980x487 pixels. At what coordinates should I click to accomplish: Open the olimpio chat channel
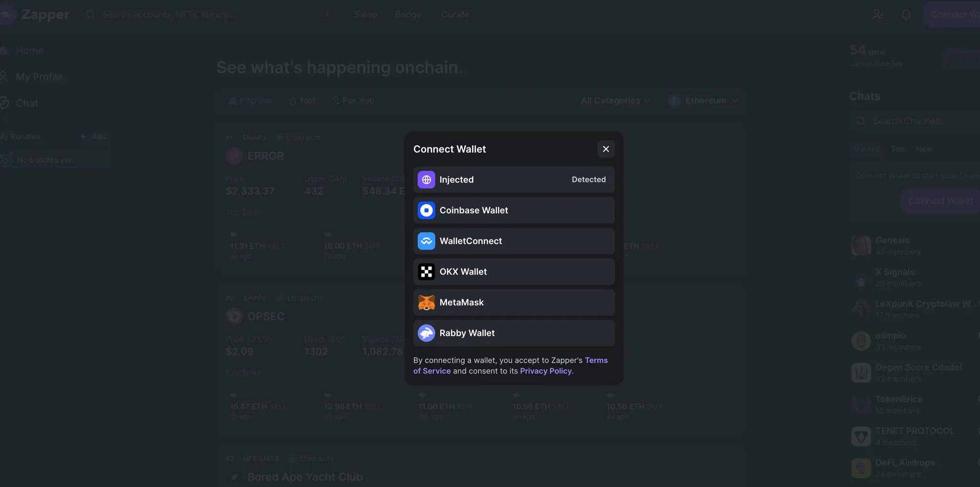pyautogui.click(x=915, y=341)
